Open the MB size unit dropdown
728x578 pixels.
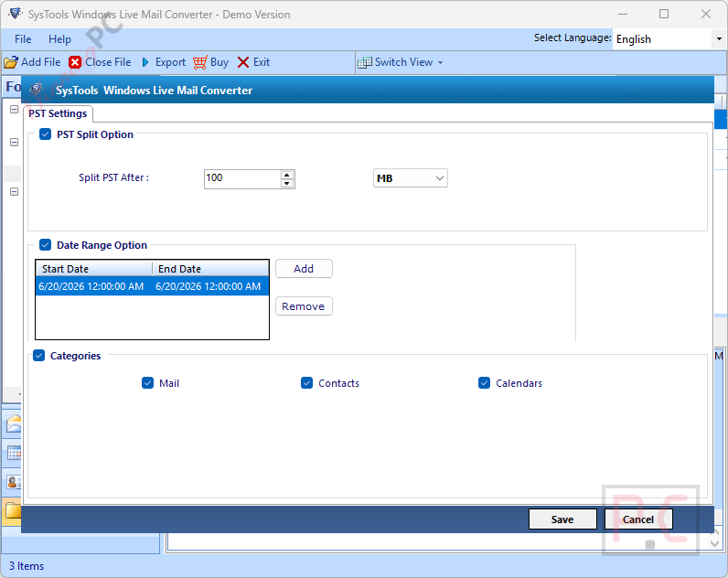point(411,178)
